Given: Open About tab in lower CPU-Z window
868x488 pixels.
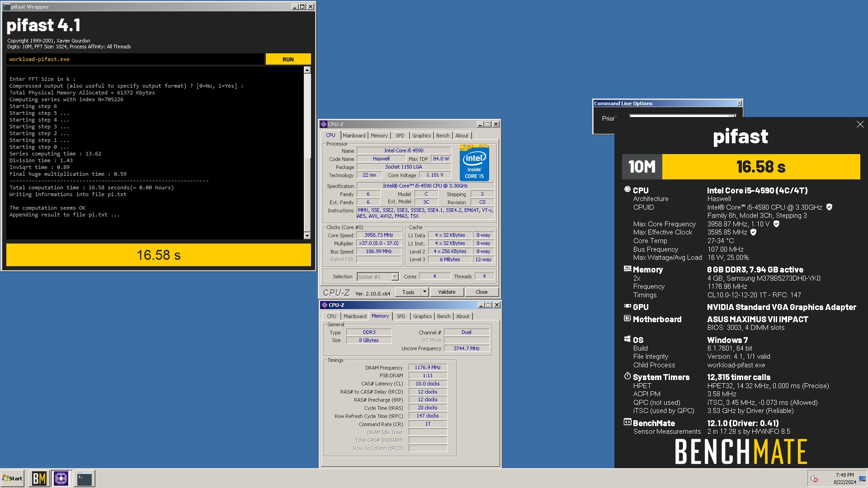Looking at the screenshot, I should pos(463,316).
